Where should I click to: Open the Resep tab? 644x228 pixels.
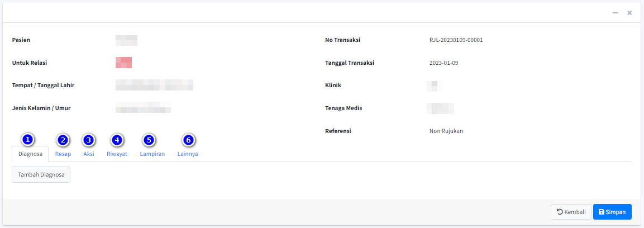[x=63, y=154]
